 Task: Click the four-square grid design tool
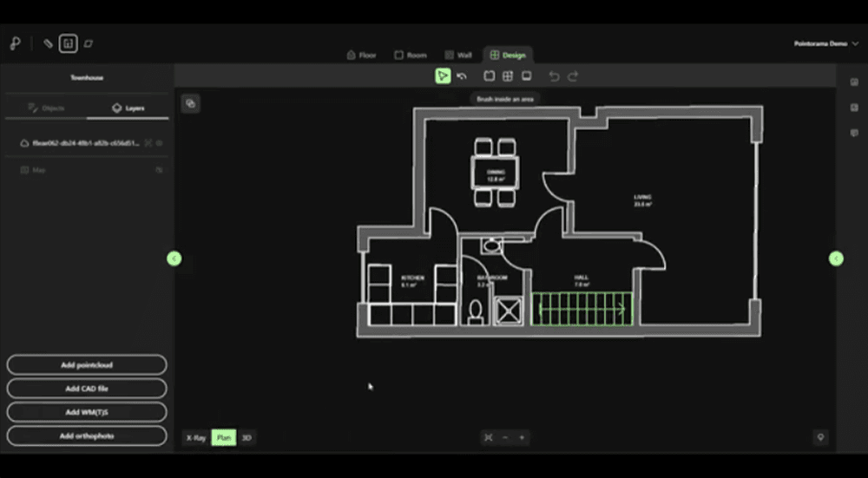pos(508,76)
